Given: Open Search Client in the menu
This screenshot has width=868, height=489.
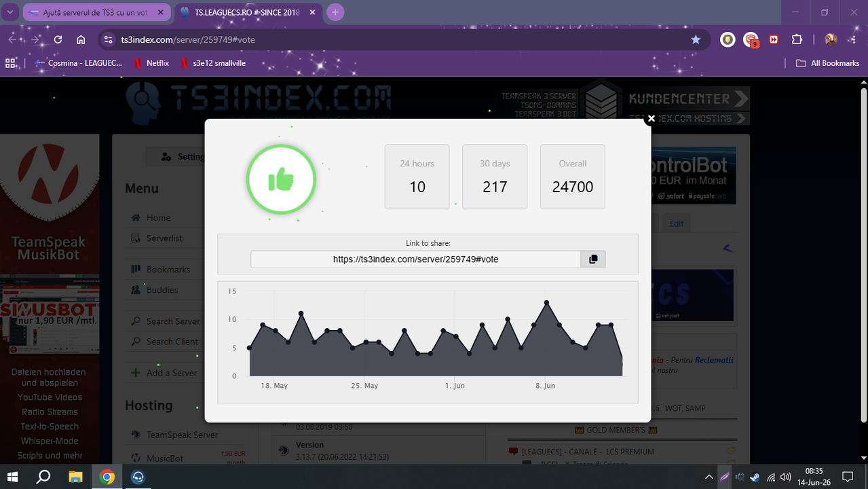Looking at the screenshot, I should coord(172,342).
